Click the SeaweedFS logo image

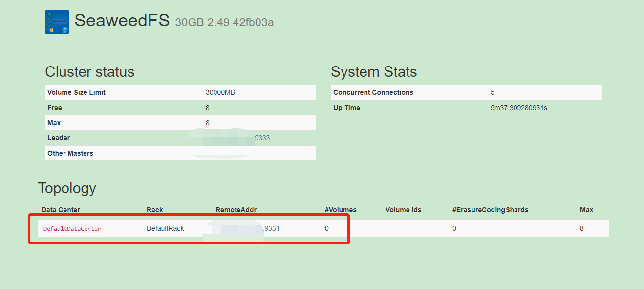point(57,22)
